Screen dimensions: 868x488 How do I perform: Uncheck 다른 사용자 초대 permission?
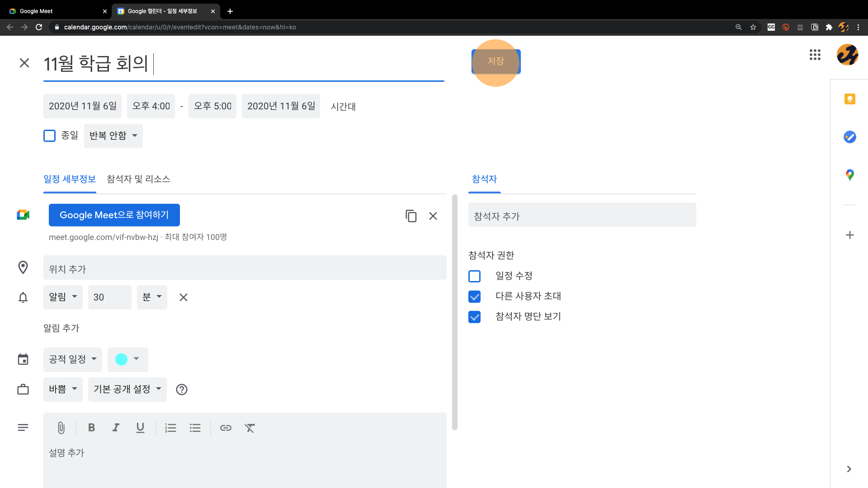474,296
